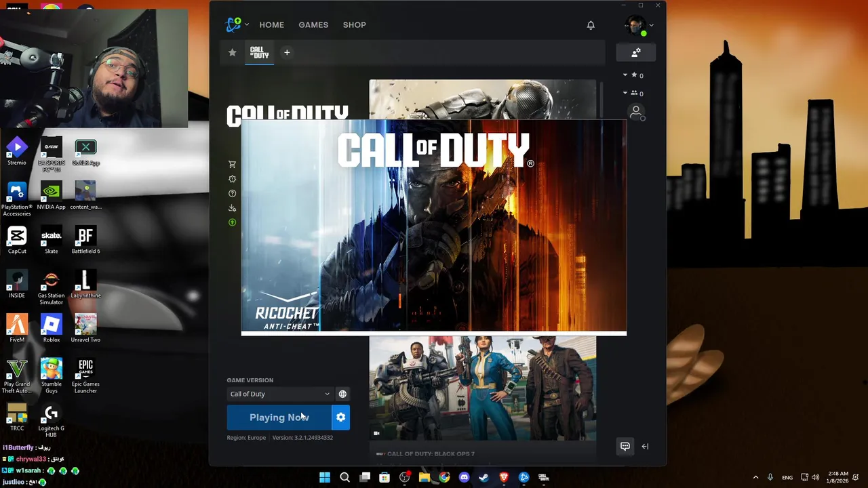Open the game settings gear sidebar icon

point(232,179)
